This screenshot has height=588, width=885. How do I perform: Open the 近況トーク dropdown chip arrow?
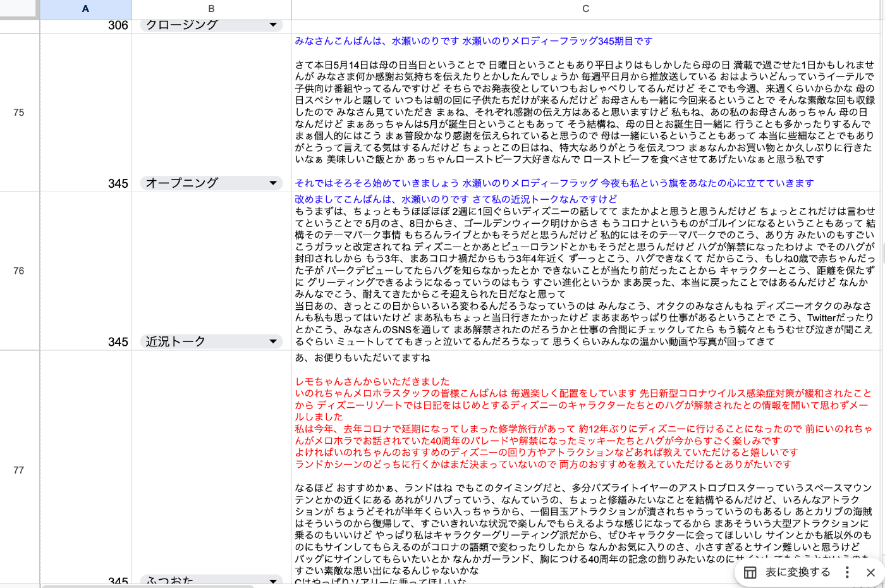273,341
